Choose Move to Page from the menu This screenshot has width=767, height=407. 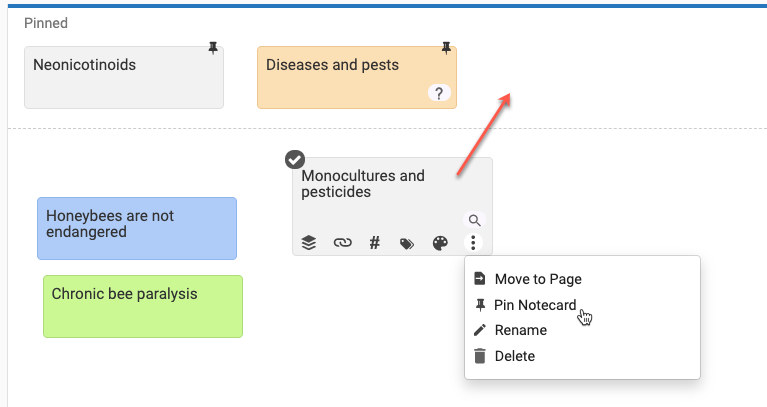point(537,279)
